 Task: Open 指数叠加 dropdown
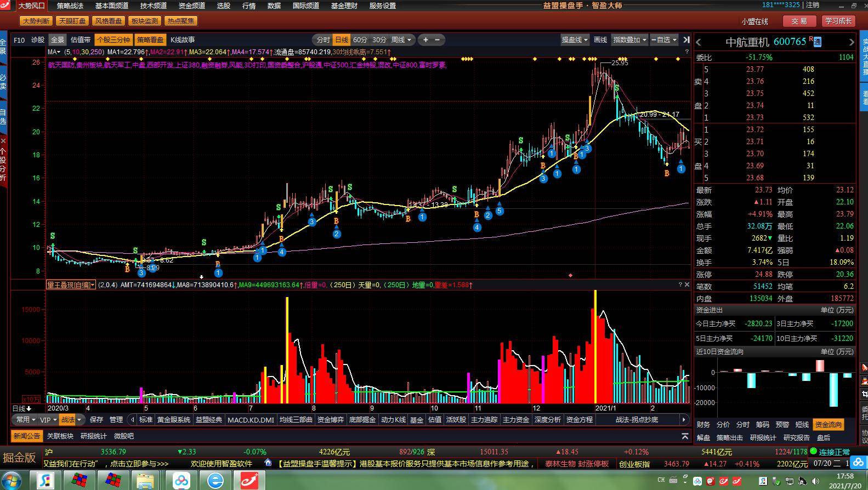click(630, 39)
